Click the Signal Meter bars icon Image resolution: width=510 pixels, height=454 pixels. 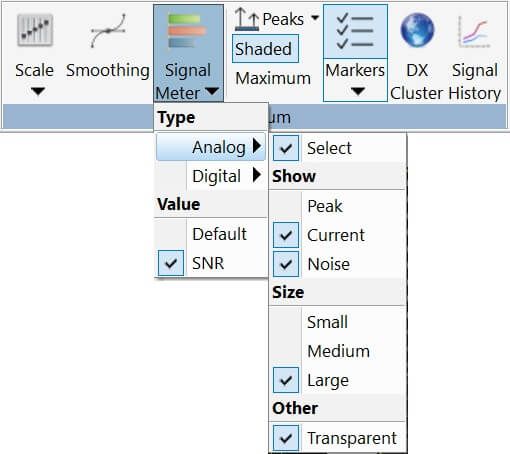187,31
